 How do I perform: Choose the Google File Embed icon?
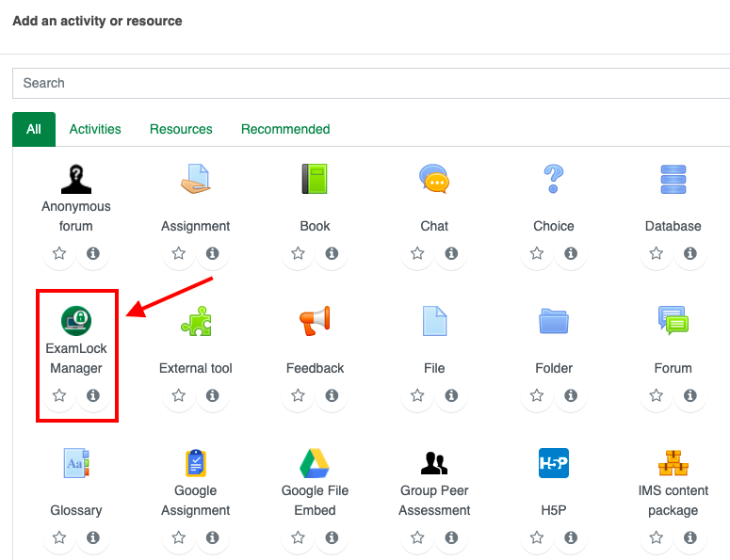click(x=315, y=463)
